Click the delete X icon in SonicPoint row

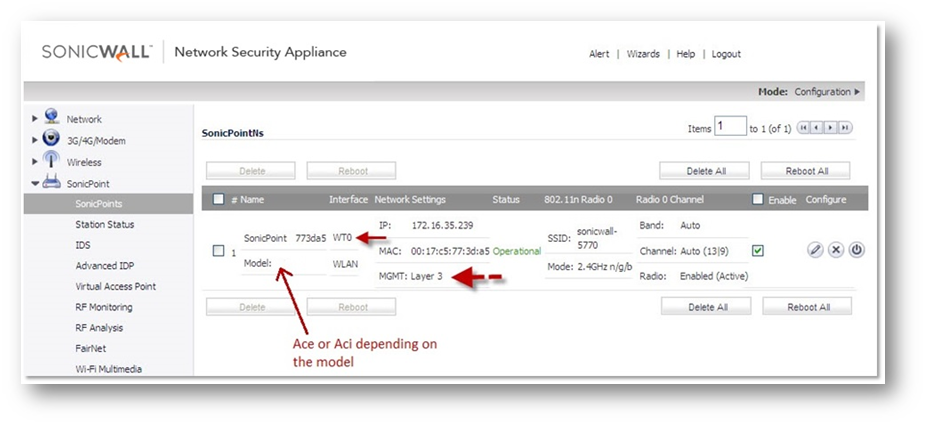[836, 250]
